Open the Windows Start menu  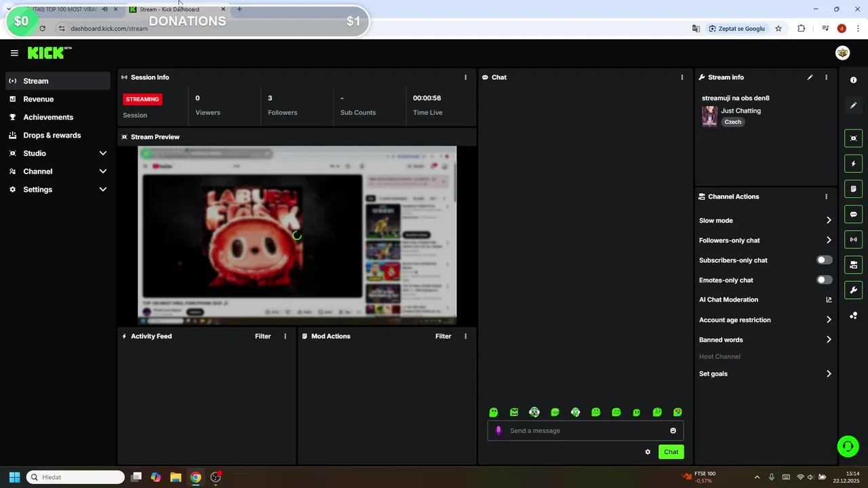click(14, 477)
